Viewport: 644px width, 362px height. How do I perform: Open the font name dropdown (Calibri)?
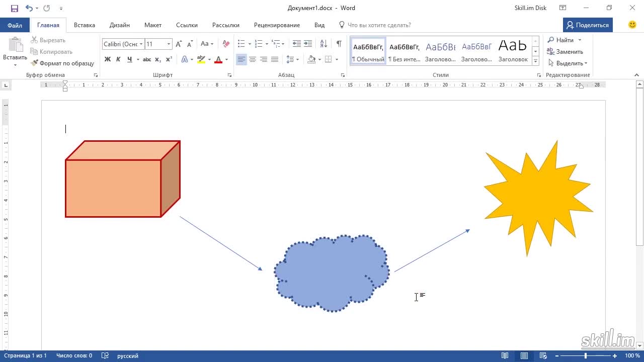tap(141, 44)
